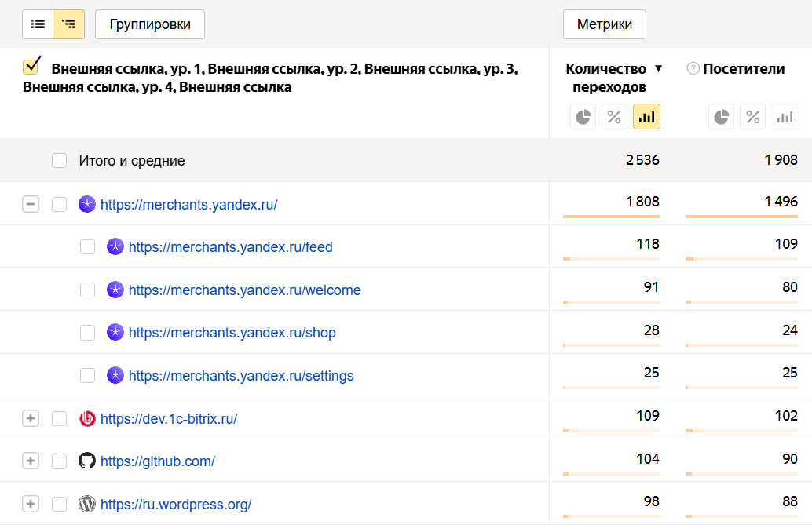Show pie chart for Количество переходов
The width and height of the screenshot is (812, 525).
point(583,117)
